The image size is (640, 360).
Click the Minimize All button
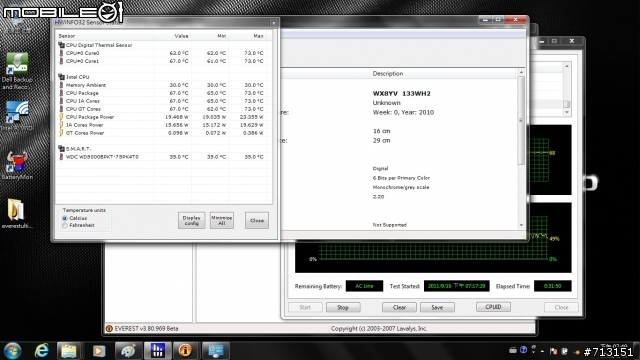pyautogui.click(x=222, y=220)
